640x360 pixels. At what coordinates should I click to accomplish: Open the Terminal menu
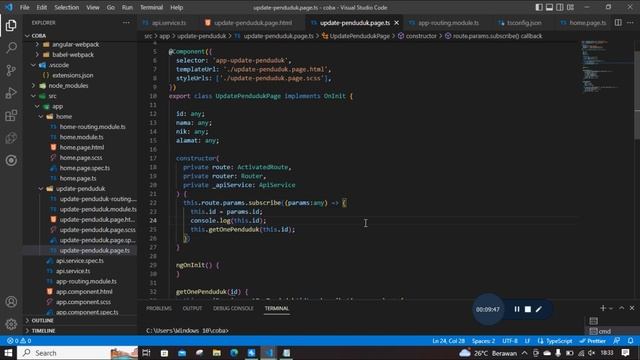(151, 7)
